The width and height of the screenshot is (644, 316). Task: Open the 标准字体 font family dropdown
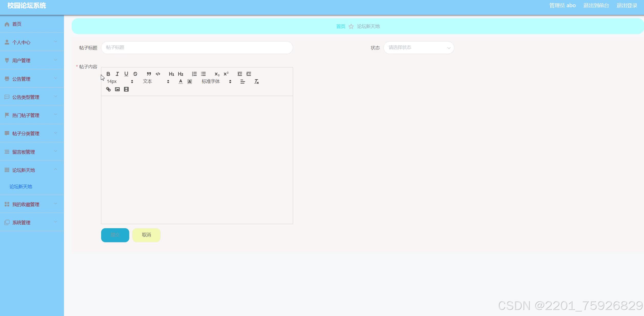point(216,82)
